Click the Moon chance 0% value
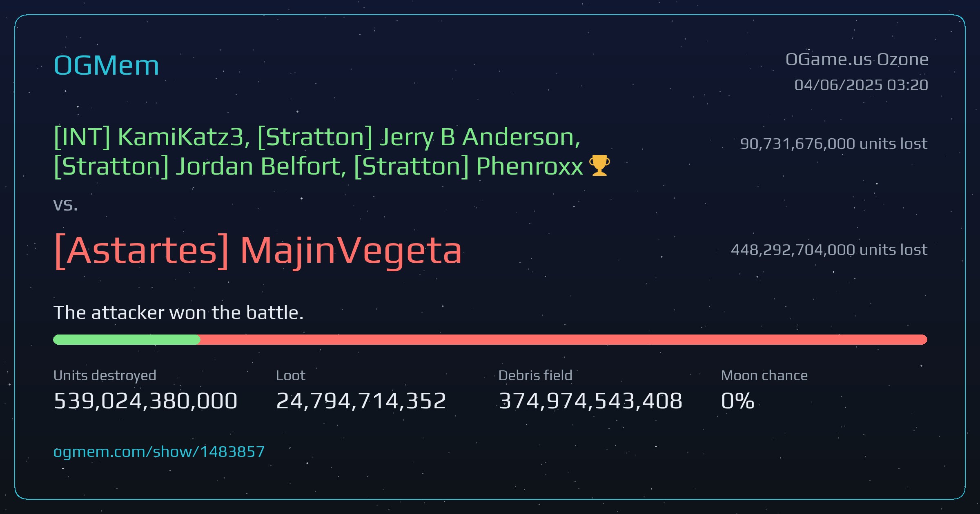The height and width of the screenshot is (514, 980). (737, 401)
